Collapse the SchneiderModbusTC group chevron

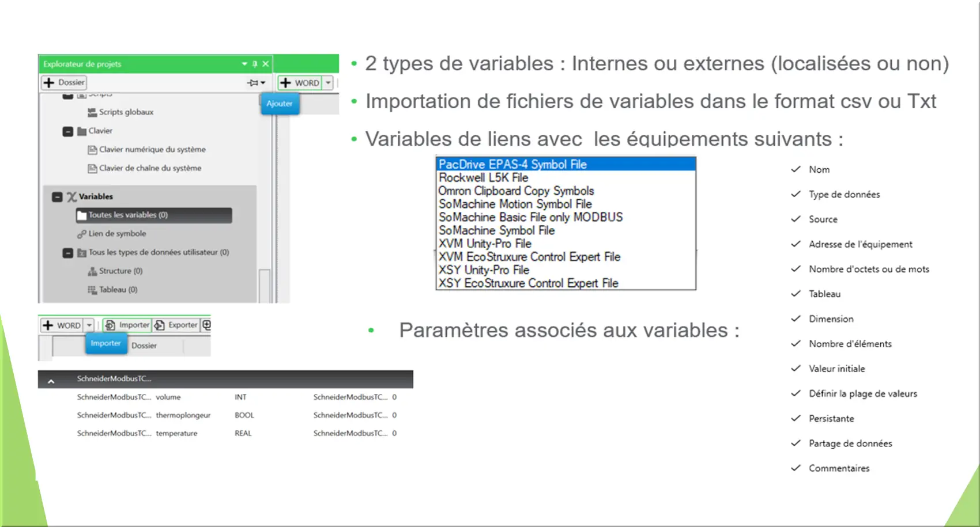(51, 381)
